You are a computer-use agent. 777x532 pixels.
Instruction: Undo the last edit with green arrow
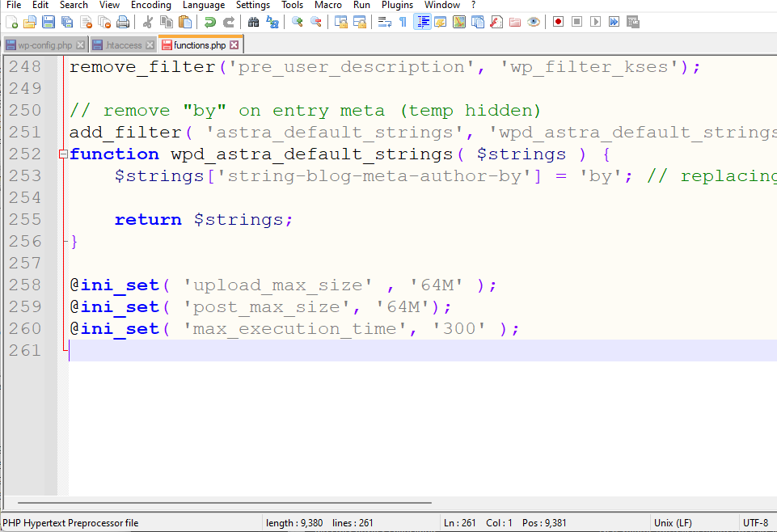(x=209, y=22)
